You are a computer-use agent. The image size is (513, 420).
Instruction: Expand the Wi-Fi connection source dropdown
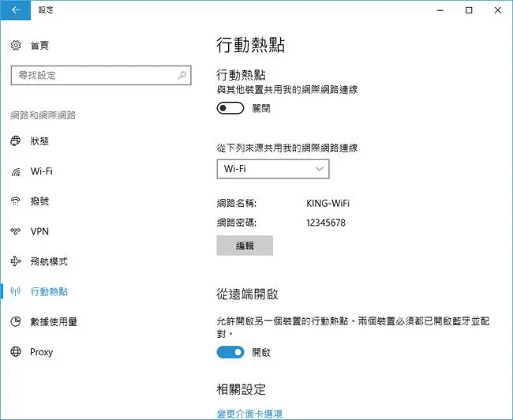click(x=273, y=169)
